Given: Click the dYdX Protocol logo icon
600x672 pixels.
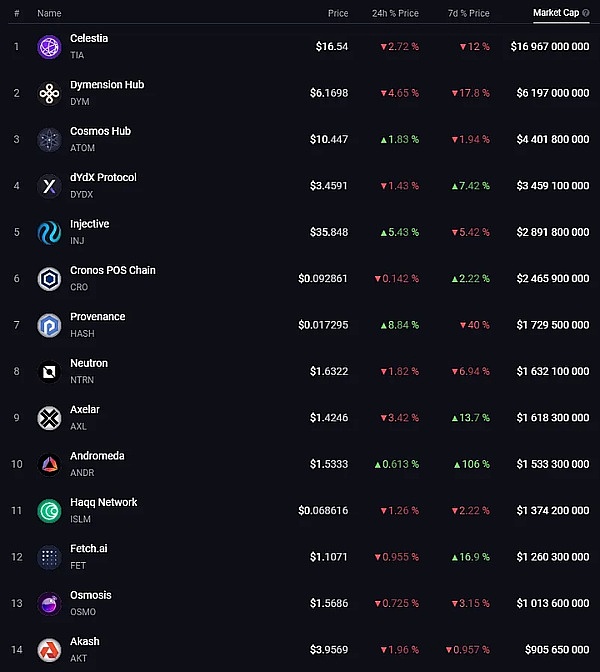Looking at the screenshot, I should click(x=49, y=185).
